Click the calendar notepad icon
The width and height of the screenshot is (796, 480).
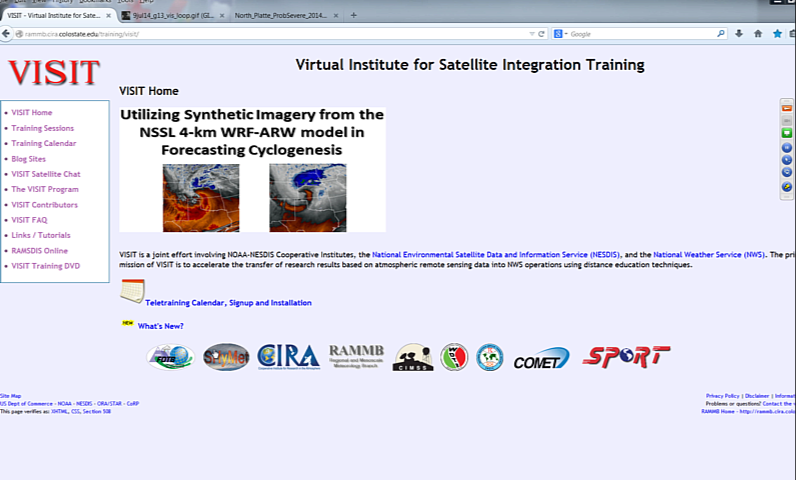coord(132,291)
